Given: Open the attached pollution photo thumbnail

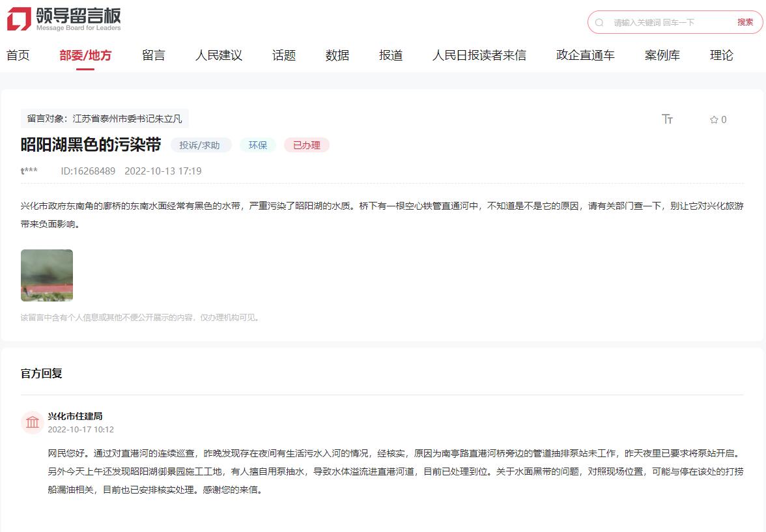Looking at the screenshot, I should click(47, 275).
